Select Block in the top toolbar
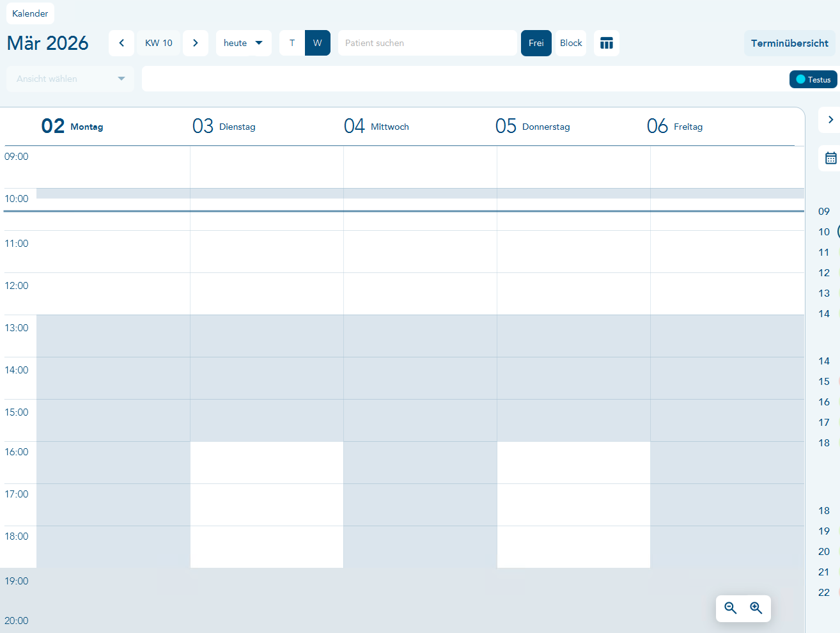This screenshot has width=840, height=633. pyautogui.click(x=570, y=43)
